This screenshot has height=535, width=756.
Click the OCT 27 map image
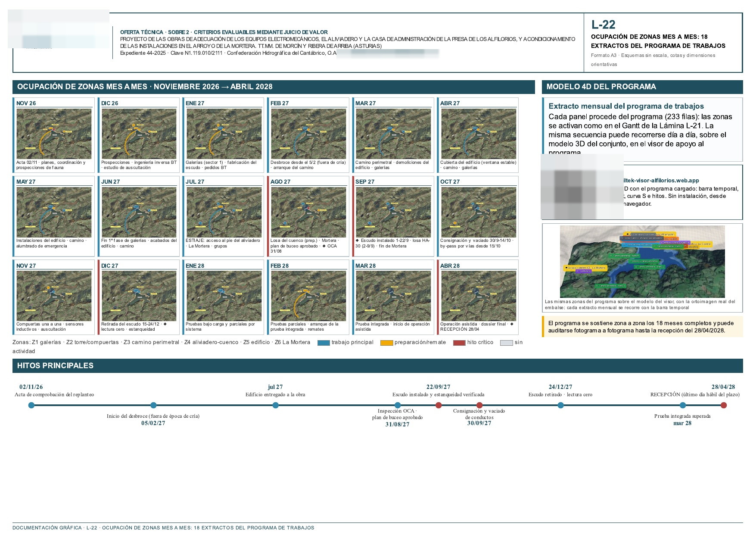click(478, 212)
